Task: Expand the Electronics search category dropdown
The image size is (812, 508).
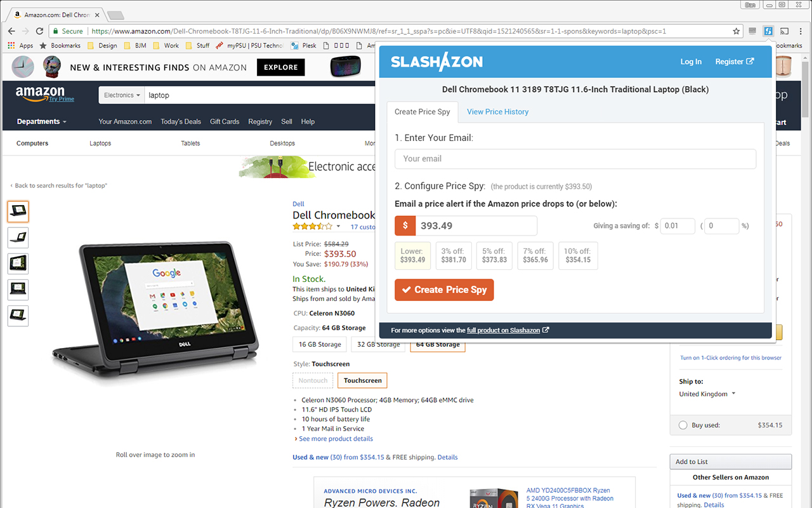Action: click(x=122, y=95)
